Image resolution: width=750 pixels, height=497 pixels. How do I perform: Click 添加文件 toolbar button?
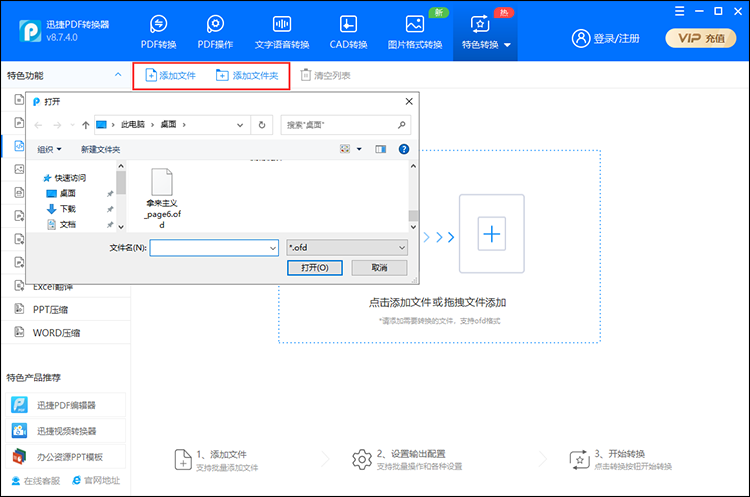[170, 75]
